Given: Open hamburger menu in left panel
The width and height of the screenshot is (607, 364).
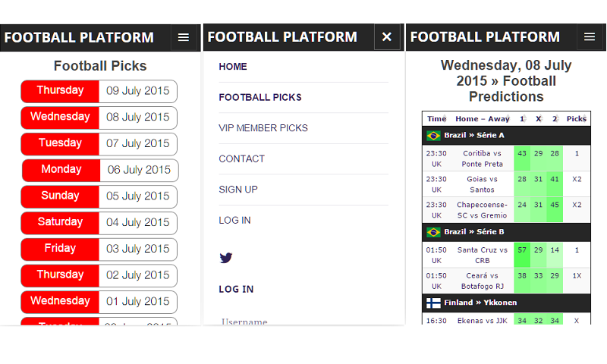Looking at the screenshot, I should 184,37.
